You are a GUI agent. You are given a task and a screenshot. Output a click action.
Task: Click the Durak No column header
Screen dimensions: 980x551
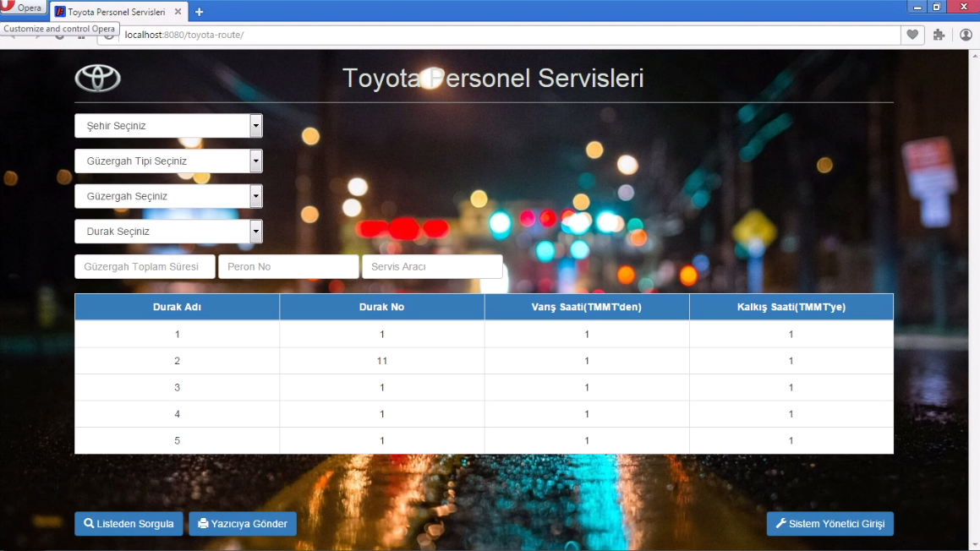(x=382, y=307)
